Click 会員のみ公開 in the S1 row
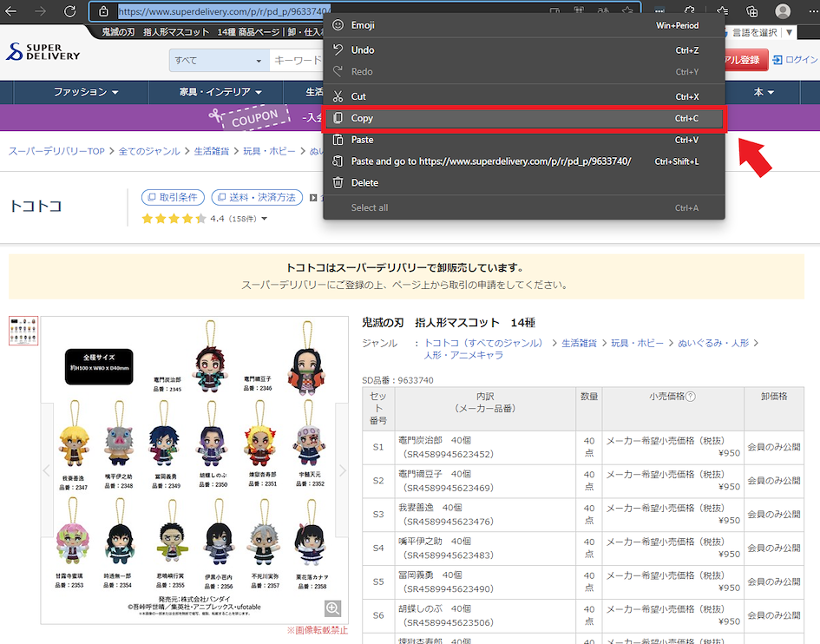 (x=774, y=447)
